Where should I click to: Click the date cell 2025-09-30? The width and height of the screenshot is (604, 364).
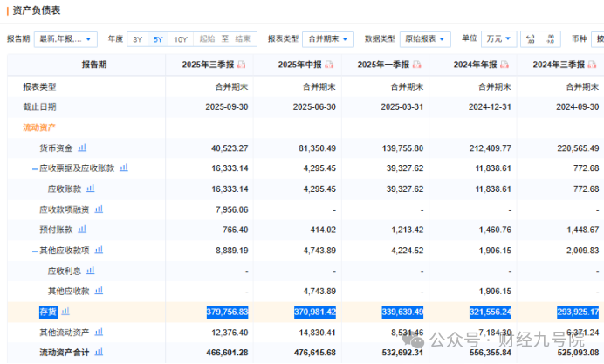click(227, 107)
